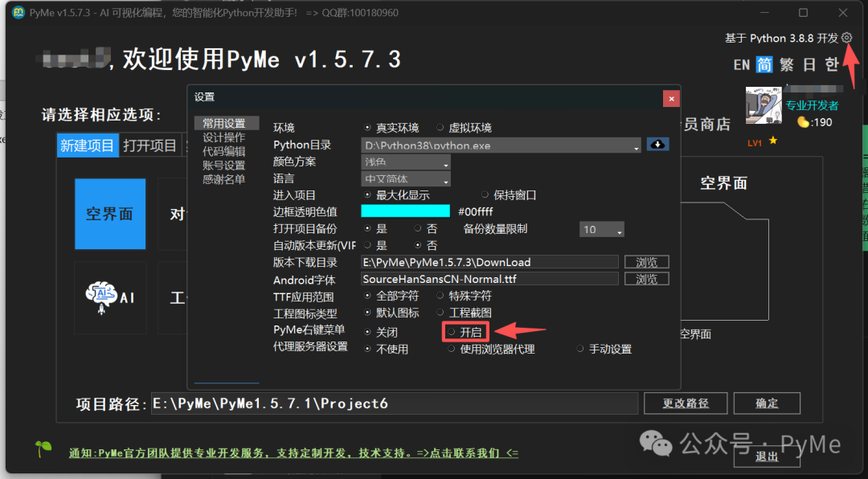Open 感谢名单 settings category
Screen dimensions: 868x479
coord(223,179)
